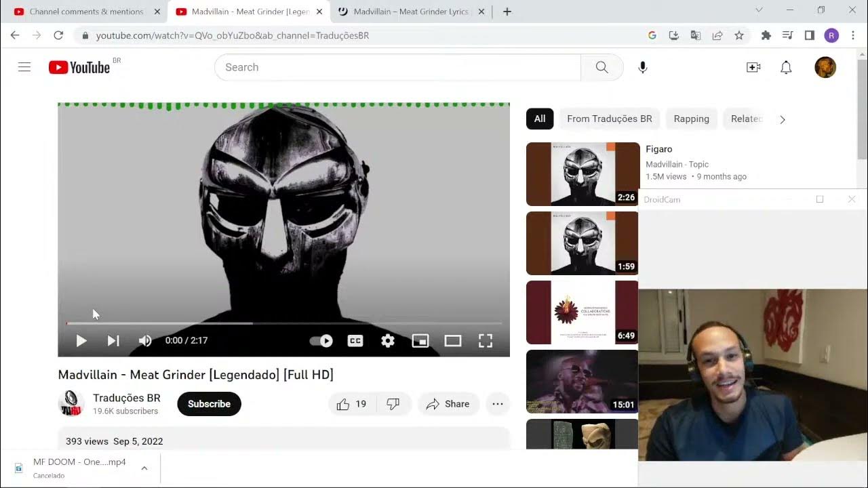Skip to the next video
The width and height of the screenshot is (868, 488).
(113, 340)
